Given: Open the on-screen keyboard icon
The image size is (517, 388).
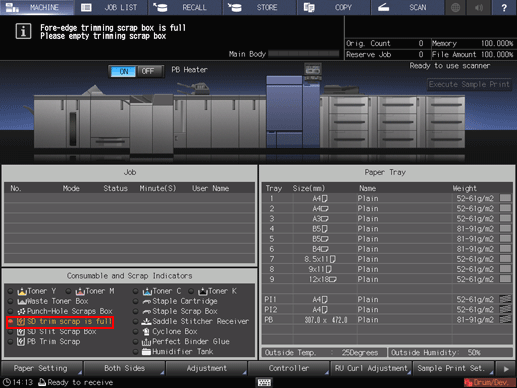Looking at the screenshot, I should 264,382.
